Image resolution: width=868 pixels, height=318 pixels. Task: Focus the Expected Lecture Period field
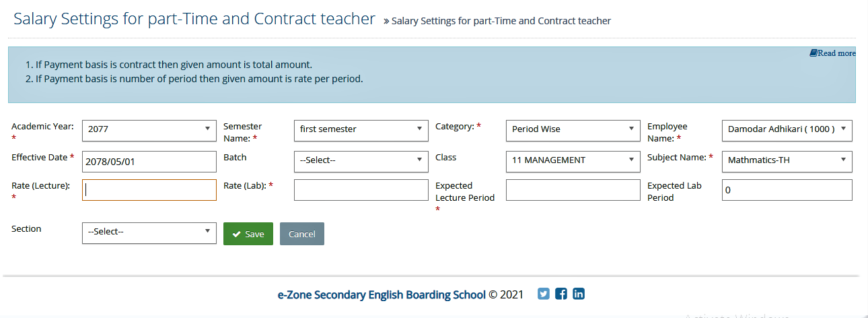[x=573, y=190]
